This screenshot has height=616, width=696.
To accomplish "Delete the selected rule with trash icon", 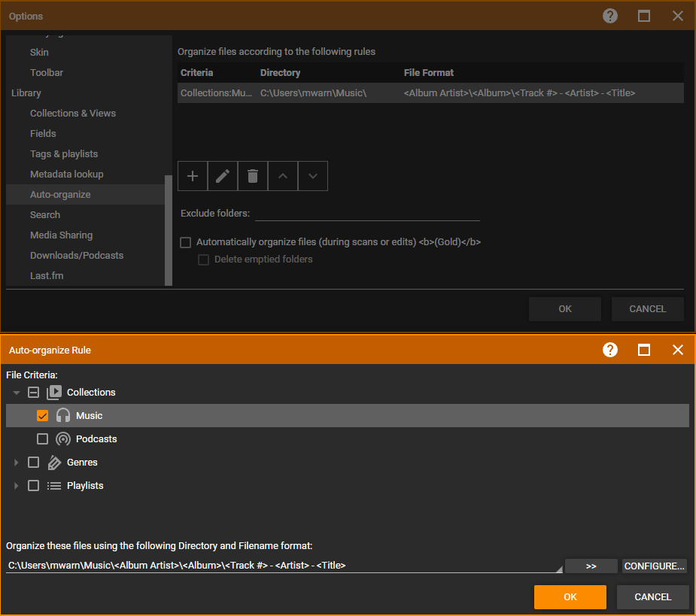I will (253, 176).
